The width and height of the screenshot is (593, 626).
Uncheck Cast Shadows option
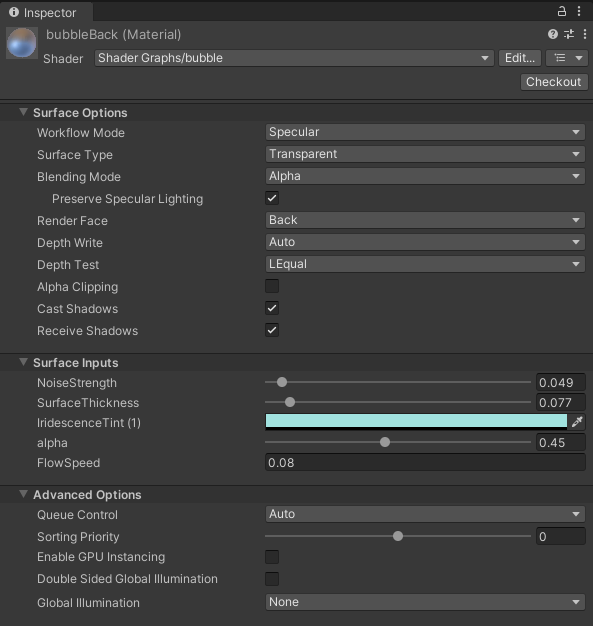[272, 308]
